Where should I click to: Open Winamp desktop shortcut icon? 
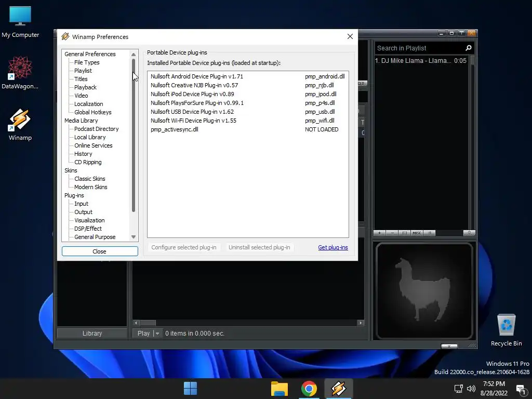point(20,125)
